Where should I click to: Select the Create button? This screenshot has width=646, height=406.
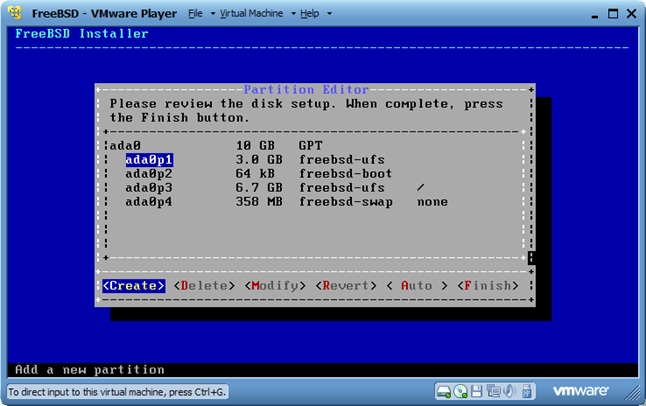[134, 286]
